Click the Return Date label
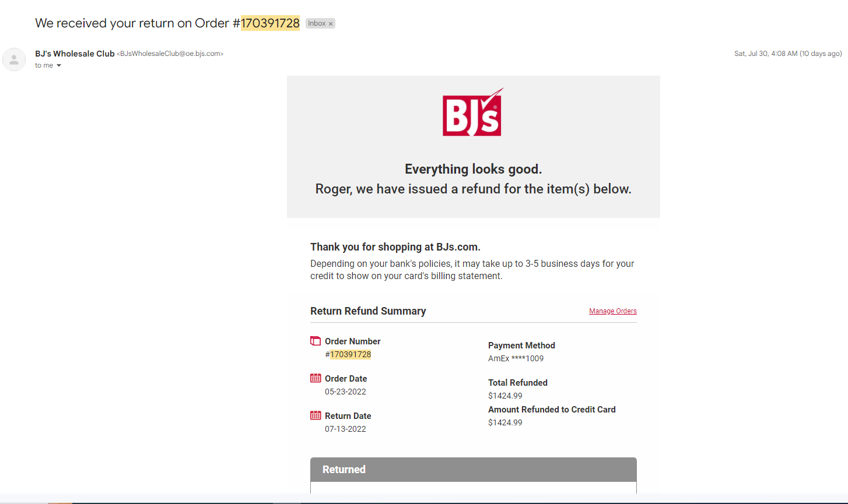848x504 pixels. point(348,416)
